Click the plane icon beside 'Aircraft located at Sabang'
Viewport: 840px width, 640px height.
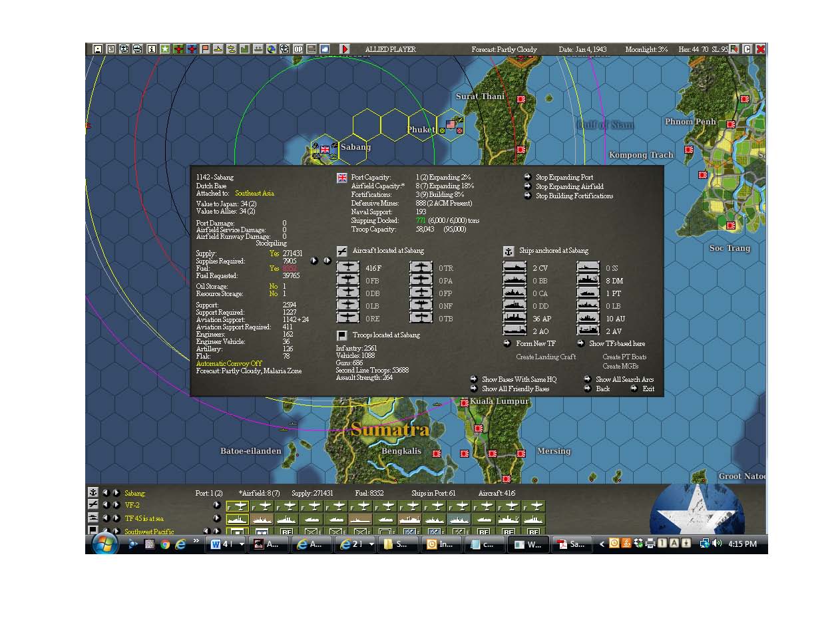pos(341,251)
